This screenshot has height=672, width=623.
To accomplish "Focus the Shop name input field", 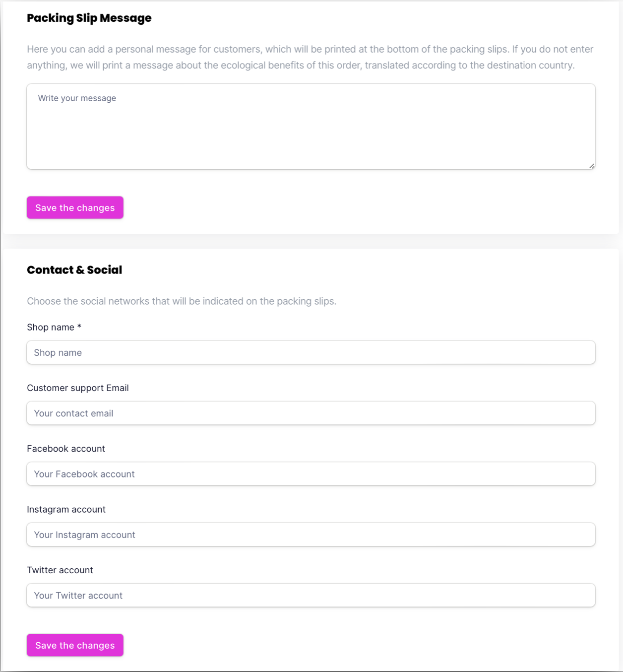I will point(311,352).
